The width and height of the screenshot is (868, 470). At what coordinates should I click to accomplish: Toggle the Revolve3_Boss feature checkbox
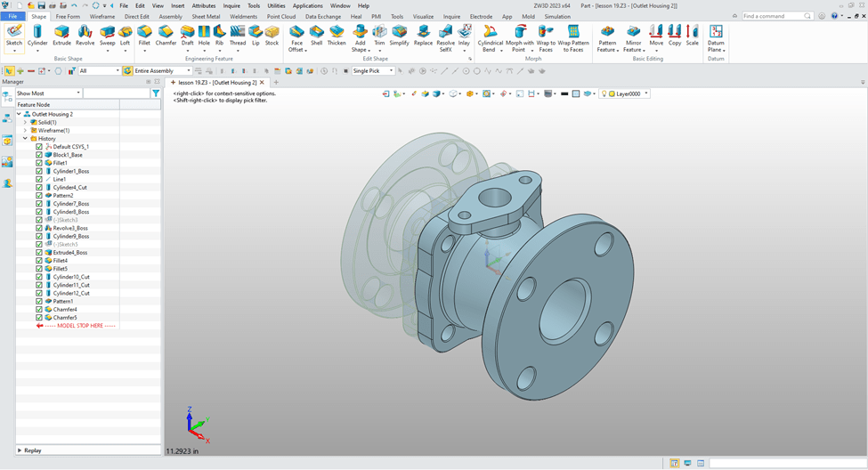(39, 228)
